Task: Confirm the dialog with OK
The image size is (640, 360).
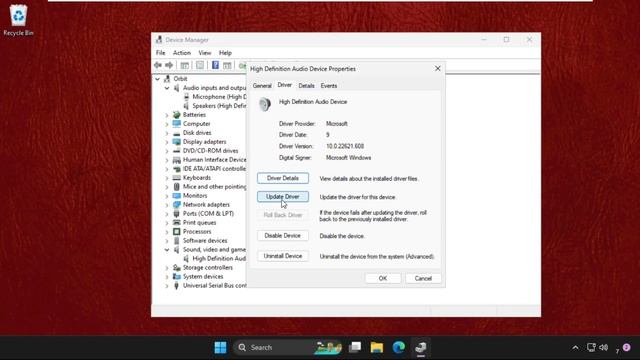Action: (x=382, y=278)
